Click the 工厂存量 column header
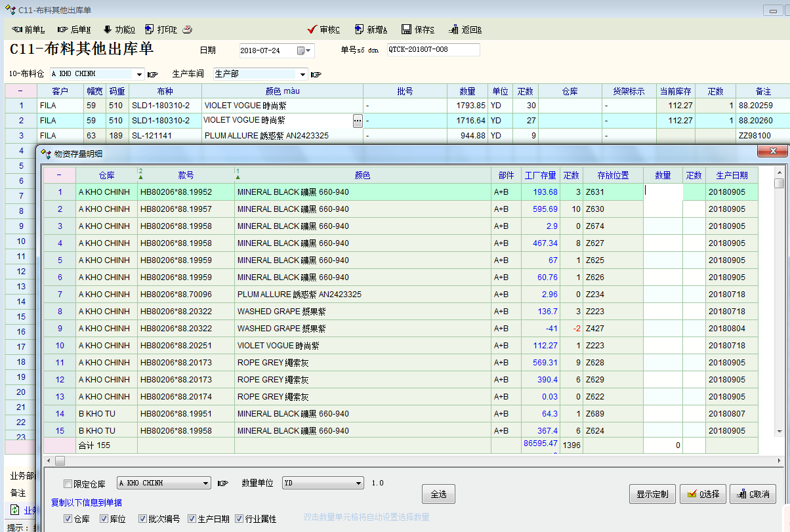 (x=540, y=176)
